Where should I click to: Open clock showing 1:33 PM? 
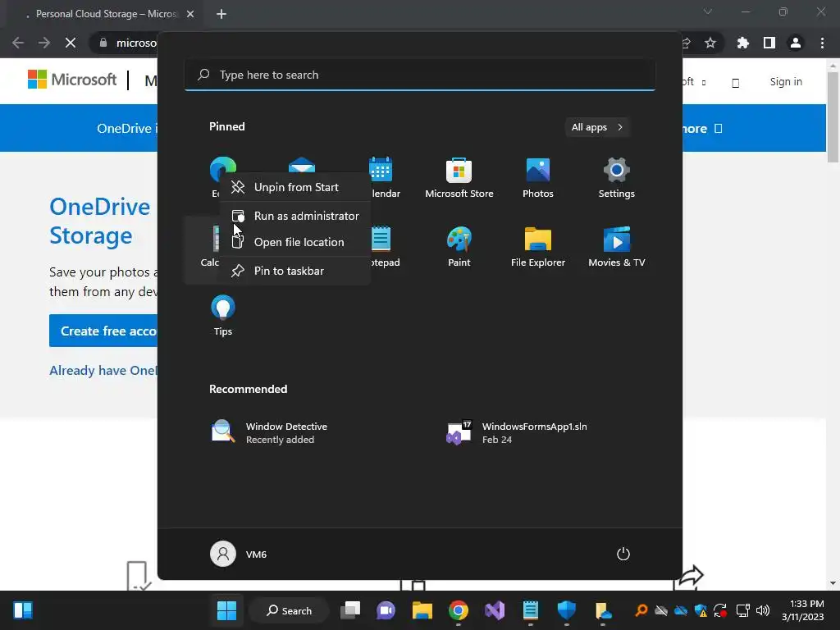click(x=802, y=610)
